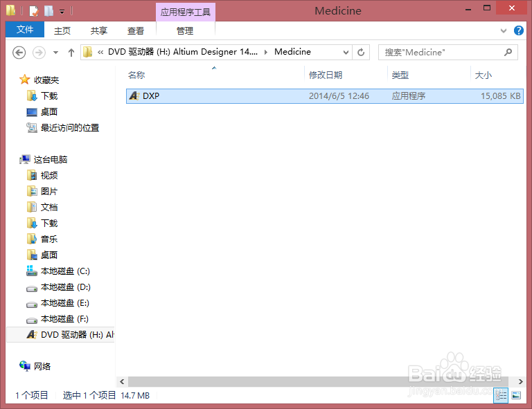Click Medicine breadcrumb in address bar
Screen dimensions: 532x409
coord(292,52)
